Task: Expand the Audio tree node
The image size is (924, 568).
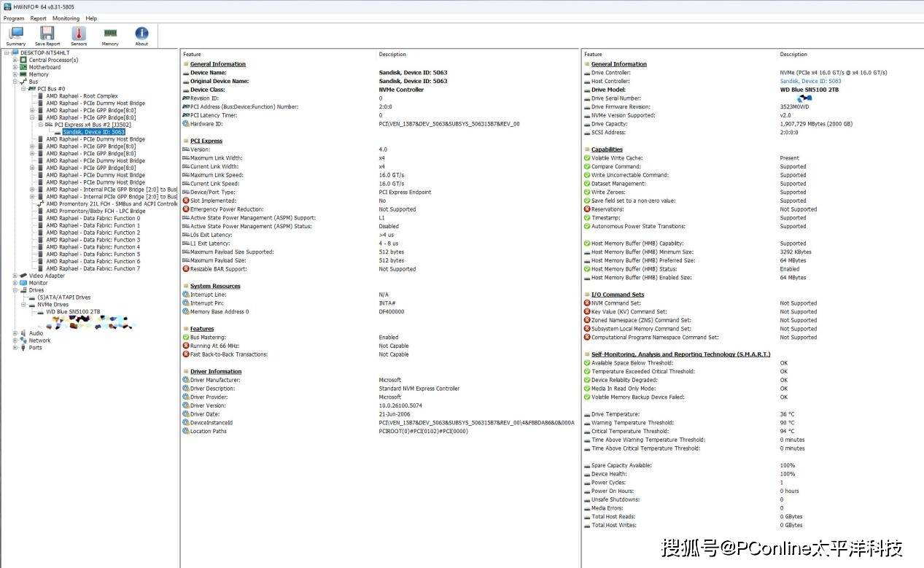Action: (x=15, y=333)
